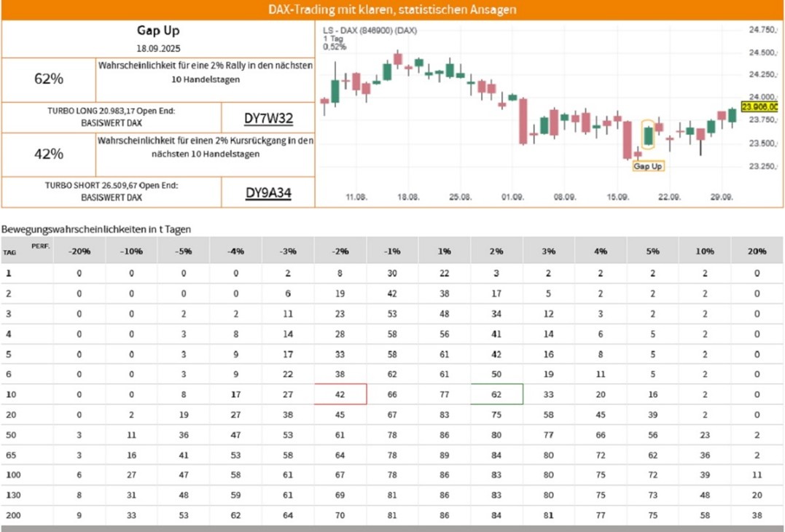Viewport: 785px width, 532px height.
Task: Click the LS - DAX (846900) chart title
Action: click(370, 31)
